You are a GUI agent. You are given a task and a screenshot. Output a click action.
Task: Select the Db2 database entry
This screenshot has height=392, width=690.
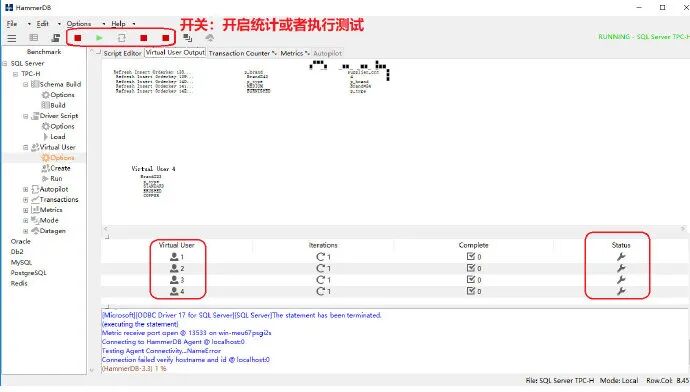(17, 252)
